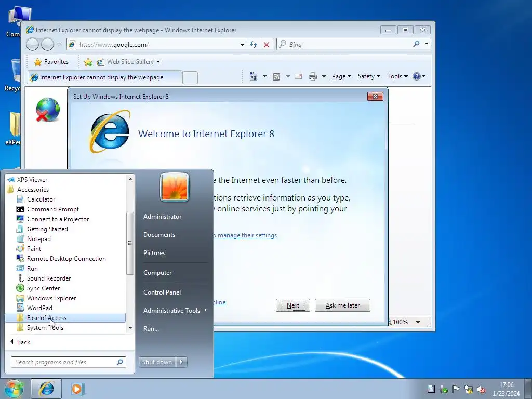The height and width of the screenshot is (399, 532).
Task: Click Back in the Start menu
Action: tap(20, 342)
